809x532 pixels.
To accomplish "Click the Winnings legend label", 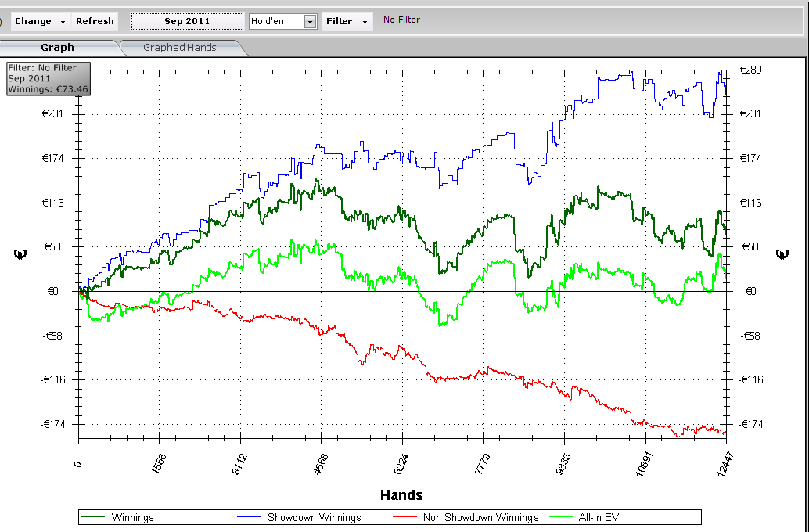I will tap(132, 517).
